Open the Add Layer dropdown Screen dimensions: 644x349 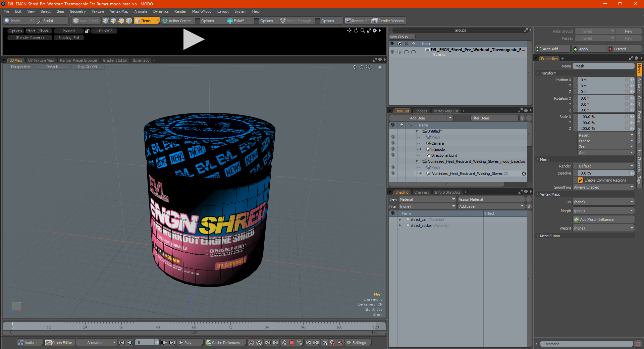[491, 206]
